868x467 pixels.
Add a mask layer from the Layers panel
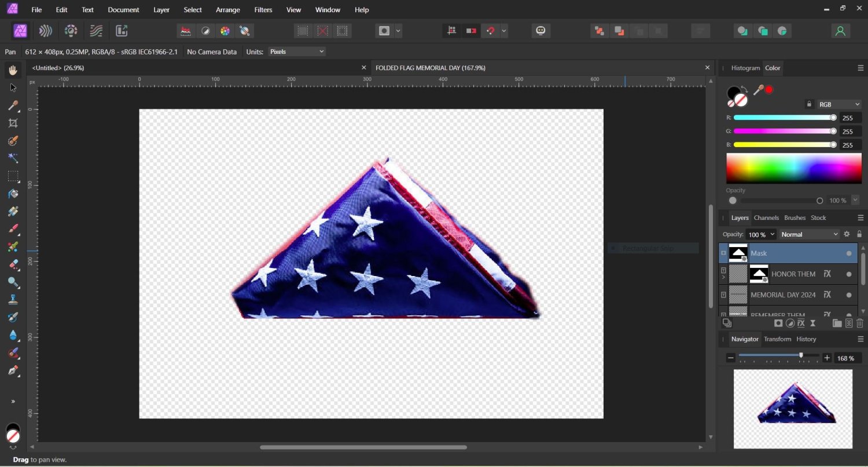coord(778,323)
